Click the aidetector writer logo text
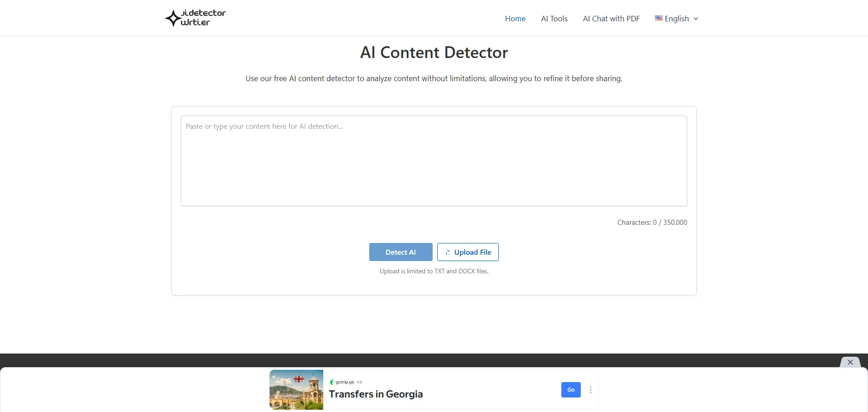This screenshot has width=868, height=412. pyautogui.click(x=203, y=18)
